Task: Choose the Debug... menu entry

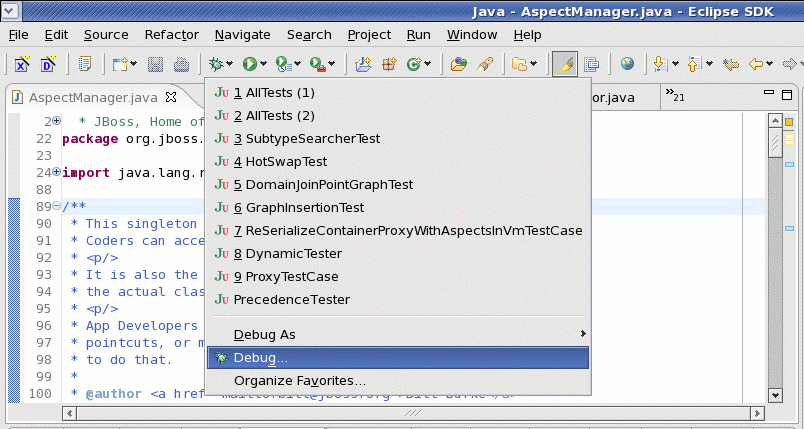Action: [x=398, y=358]
